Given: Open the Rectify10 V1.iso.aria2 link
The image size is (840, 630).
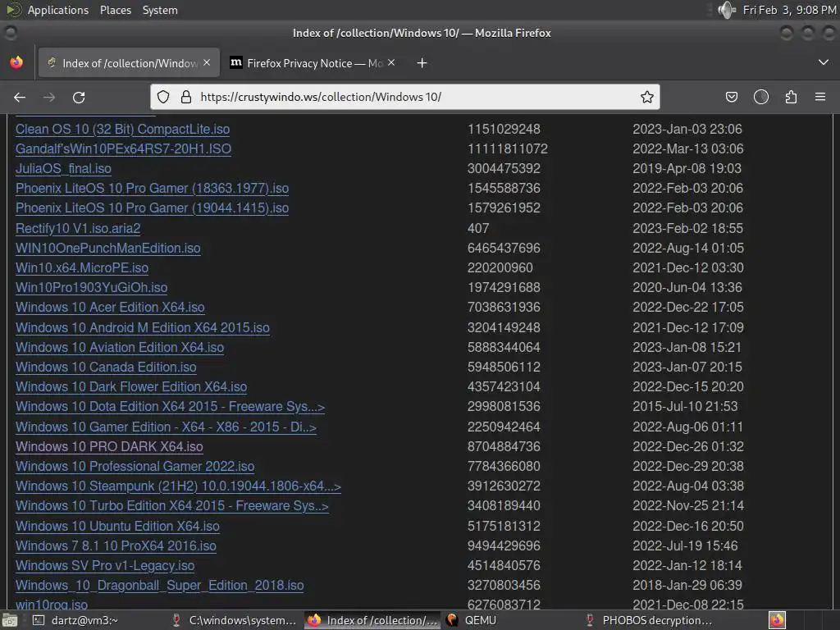Looking at the screenshot, I should 78,228.
